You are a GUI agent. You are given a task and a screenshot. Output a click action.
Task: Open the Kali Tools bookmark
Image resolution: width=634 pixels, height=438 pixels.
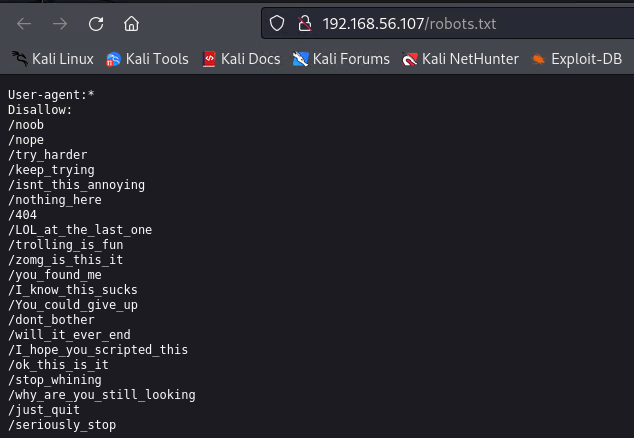click(147, 59)
